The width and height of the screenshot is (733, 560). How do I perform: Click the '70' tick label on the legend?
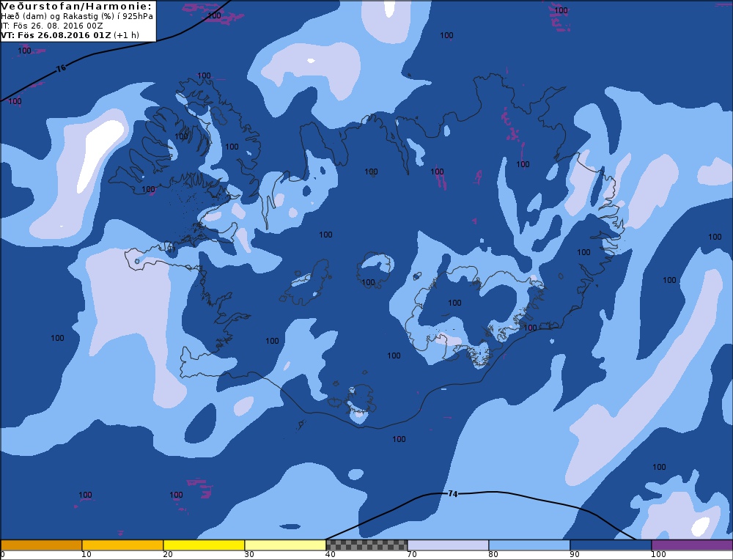tap(412, 554)
